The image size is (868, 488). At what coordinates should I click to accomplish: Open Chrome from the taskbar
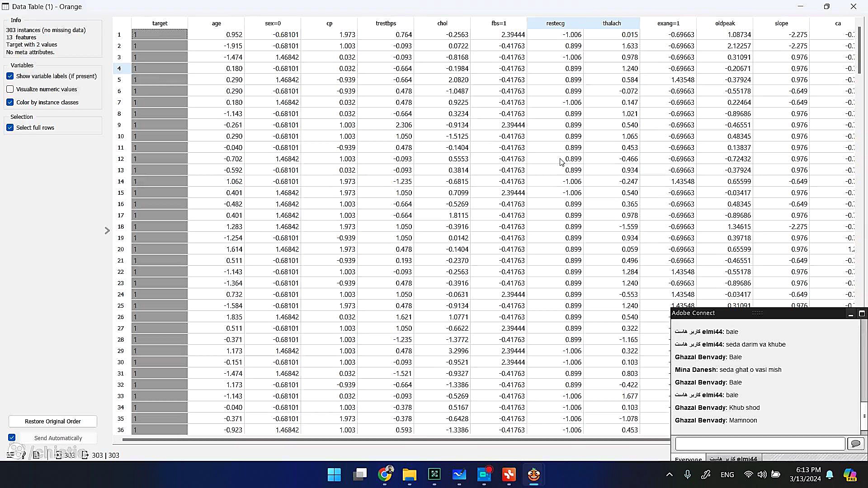pyautogui.click(x=385, y=474)
